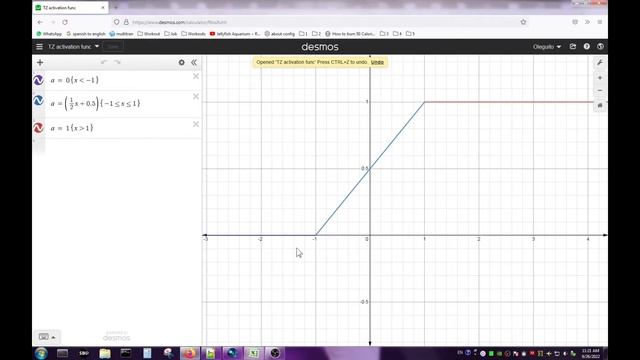640x360 pixels.
Task: Open Workout bookmarks folder
Action: coord(149,34)
